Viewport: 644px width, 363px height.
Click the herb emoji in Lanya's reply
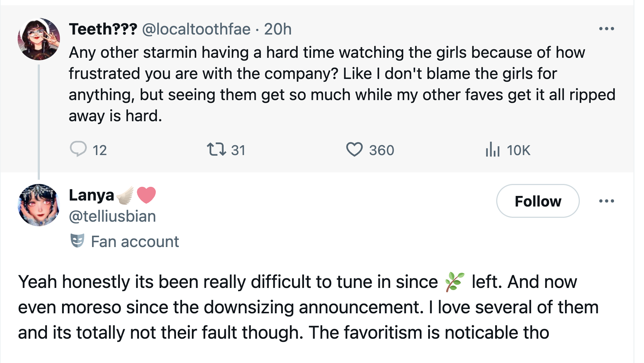(454, 282)
